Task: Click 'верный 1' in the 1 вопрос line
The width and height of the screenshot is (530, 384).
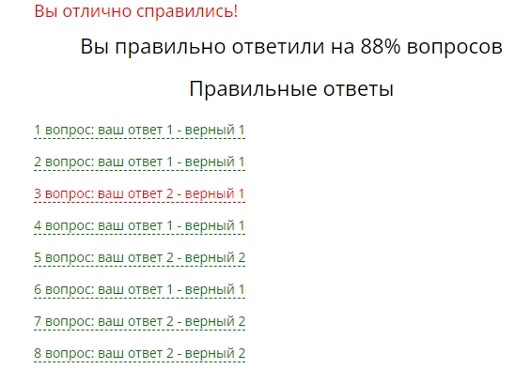Action: (x=215, y=130)
